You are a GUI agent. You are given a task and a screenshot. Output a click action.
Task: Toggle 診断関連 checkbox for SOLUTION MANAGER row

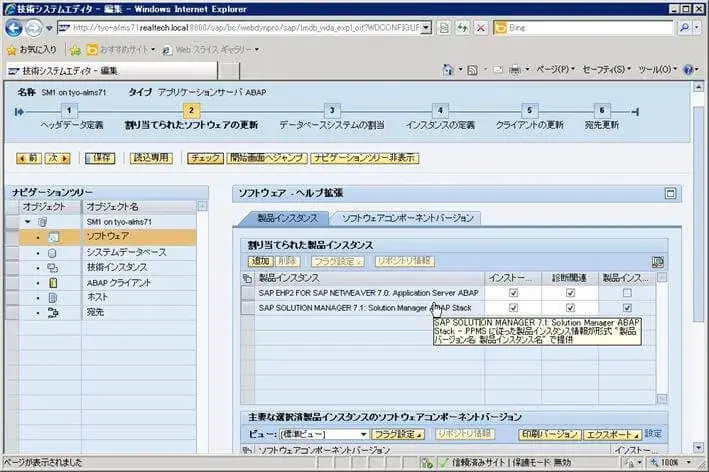coord(570,308)
